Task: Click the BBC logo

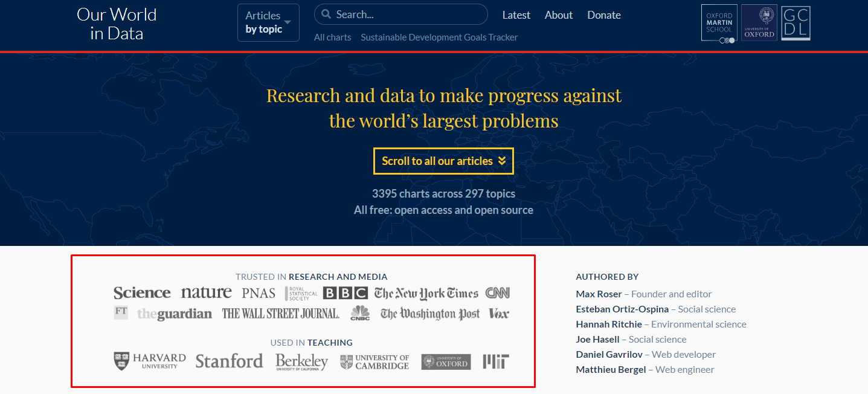Action: click(345, 293)
